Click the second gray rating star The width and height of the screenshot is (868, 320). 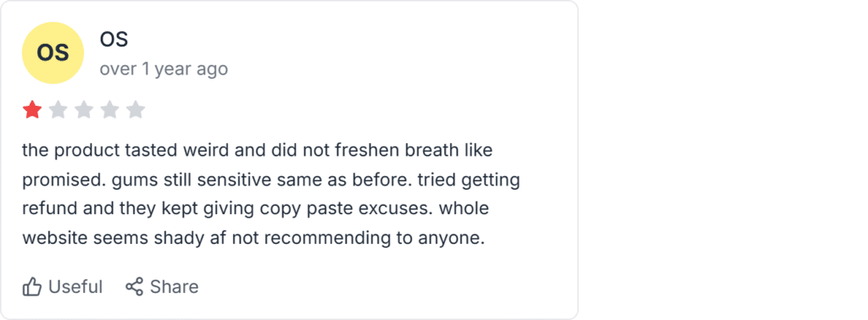pyautogui.click(x=58, y=110)
